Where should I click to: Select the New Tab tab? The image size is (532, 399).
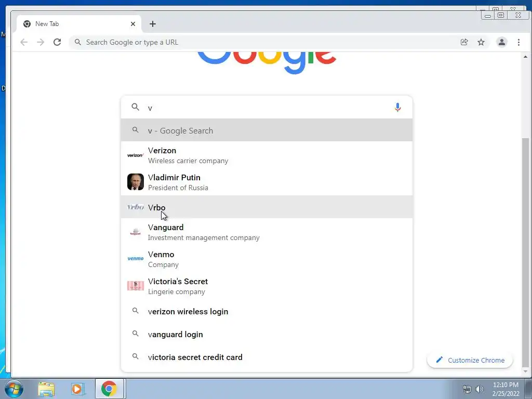[79, 24]
